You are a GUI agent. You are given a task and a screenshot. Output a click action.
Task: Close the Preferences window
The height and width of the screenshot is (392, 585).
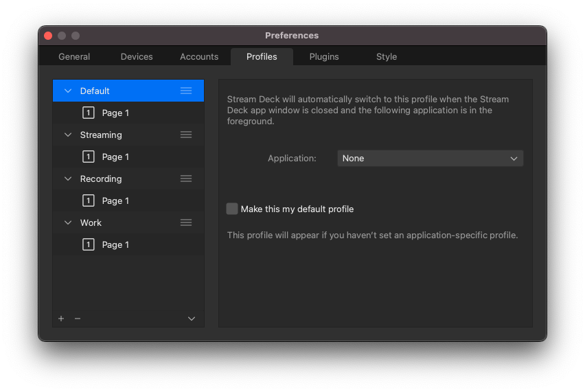click(48, 36)
